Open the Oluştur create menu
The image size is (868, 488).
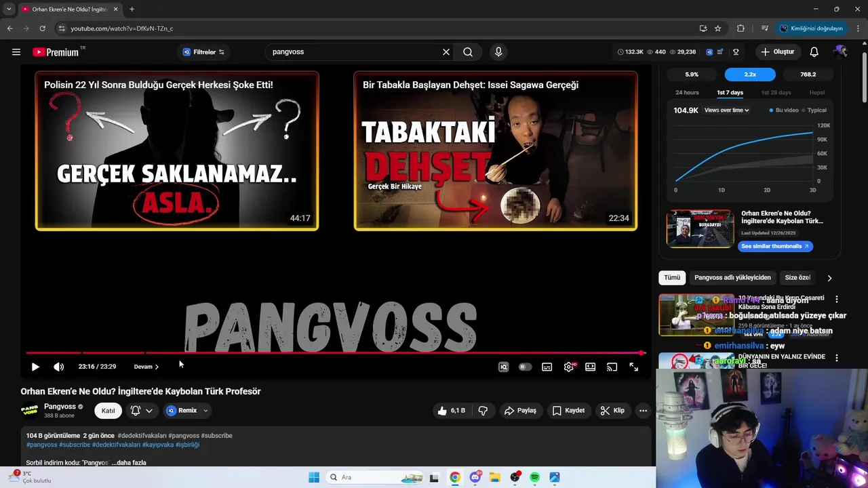tap(777, 52)
